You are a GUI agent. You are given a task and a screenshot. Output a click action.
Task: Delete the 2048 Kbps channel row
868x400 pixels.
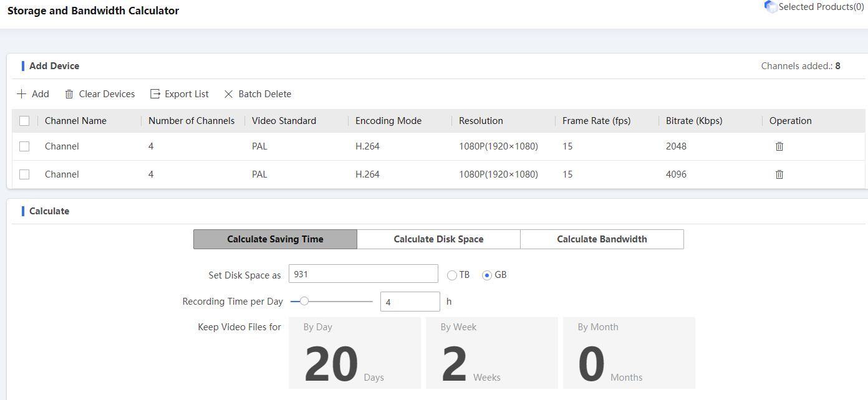[779, 146]
